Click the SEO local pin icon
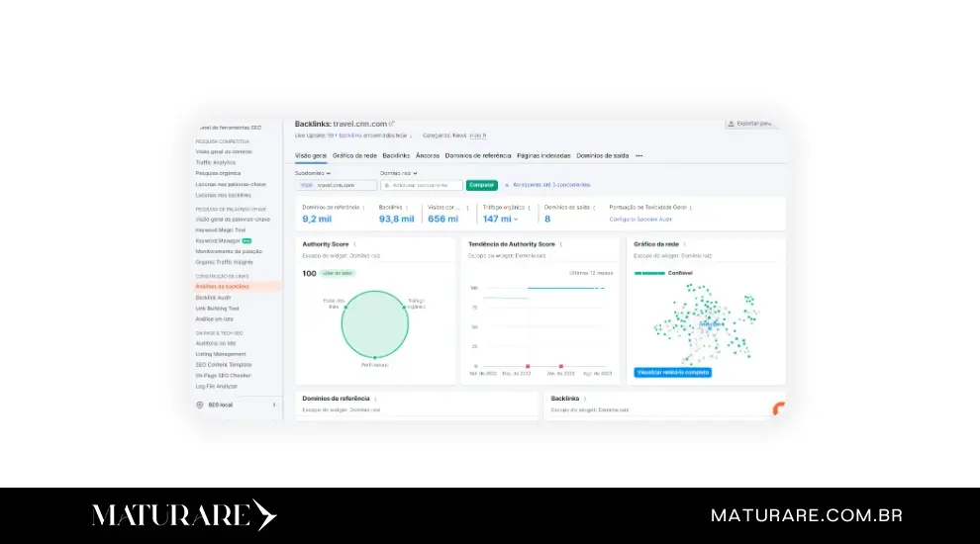 pos(200,405)
